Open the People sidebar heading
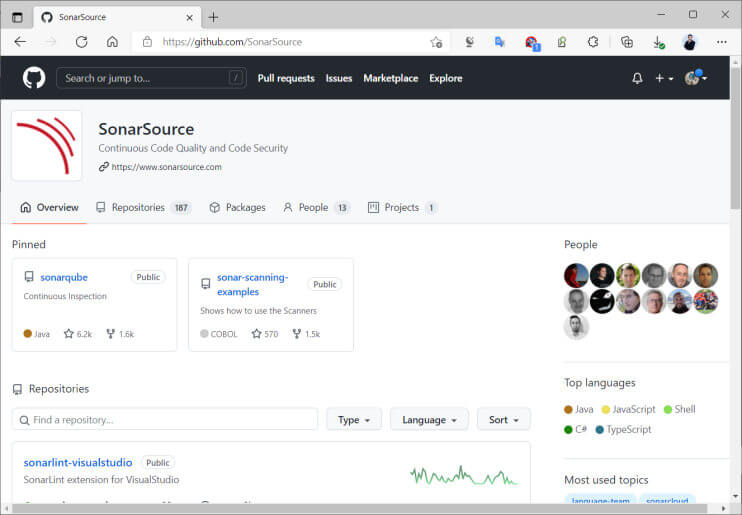 (581, 244)
